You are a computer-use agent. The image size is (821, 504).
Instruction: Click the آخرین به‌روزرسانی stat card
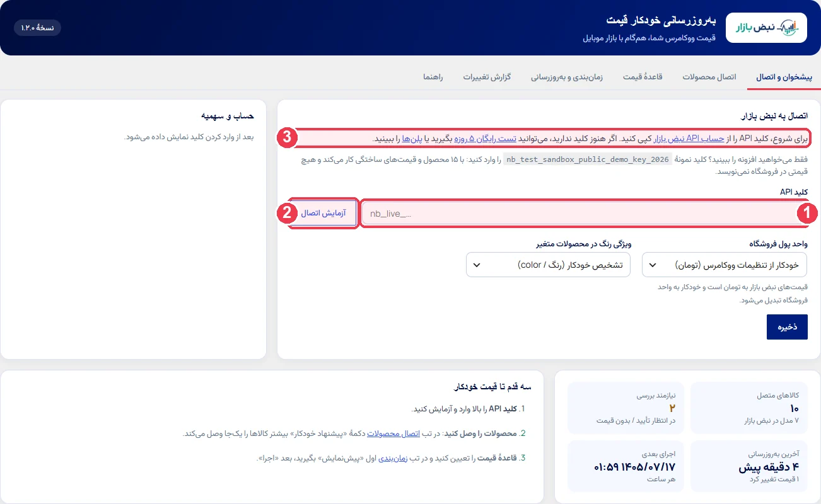(x=748, y=466)
